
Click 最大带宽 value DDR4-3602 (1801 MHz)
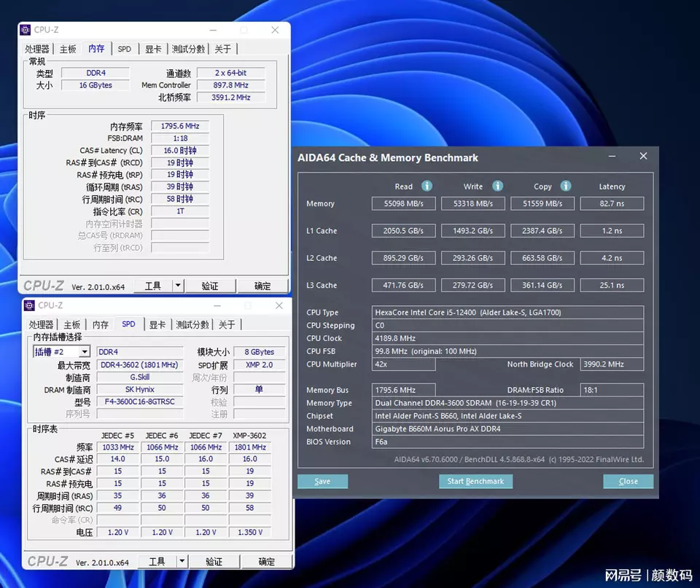(140, 365)
